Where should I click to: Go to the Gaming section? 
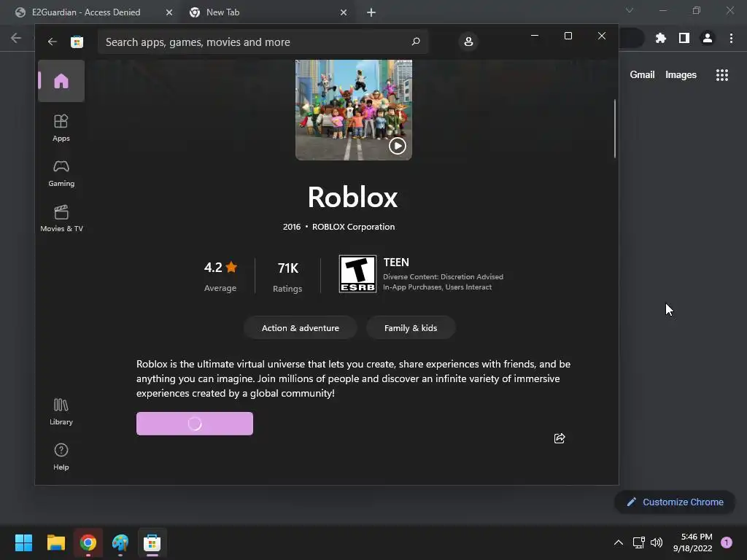[61, 174]
